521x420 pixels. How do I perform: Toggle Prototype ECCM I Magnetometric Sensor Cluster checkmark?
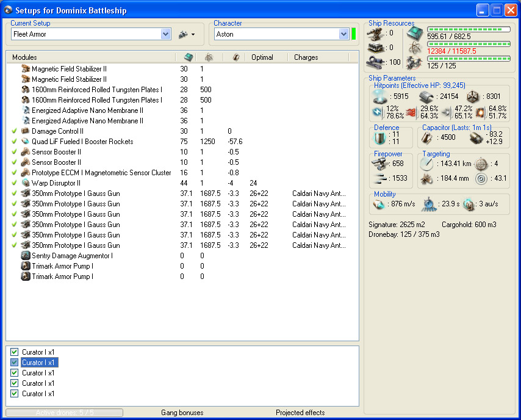point(14,173)
